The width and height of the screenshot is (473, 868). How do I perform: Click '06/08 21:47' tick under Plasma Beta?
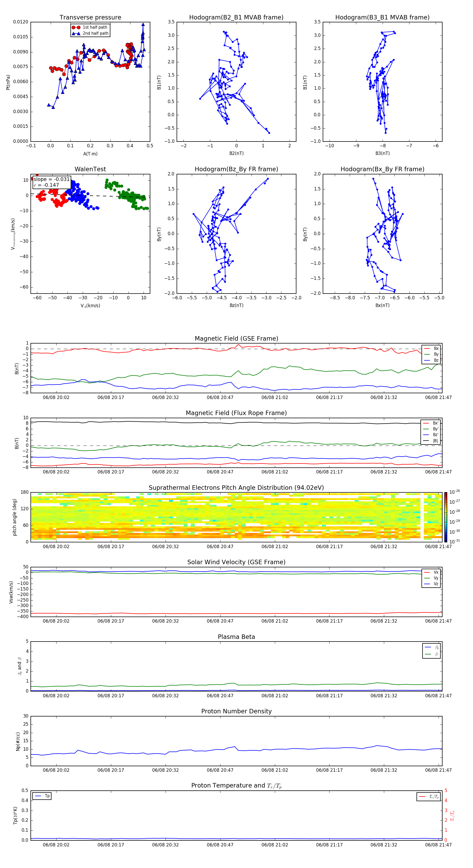tap(438, 696)
